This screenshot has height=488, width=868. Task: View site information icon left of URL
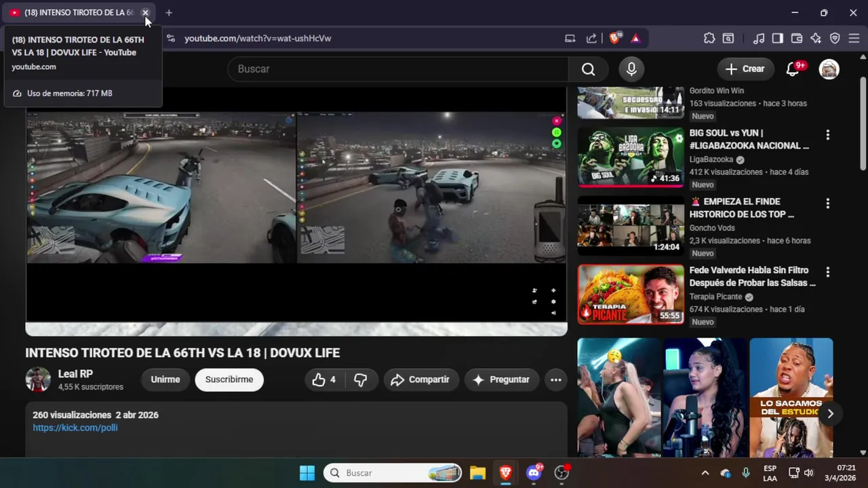pos(171,39)
